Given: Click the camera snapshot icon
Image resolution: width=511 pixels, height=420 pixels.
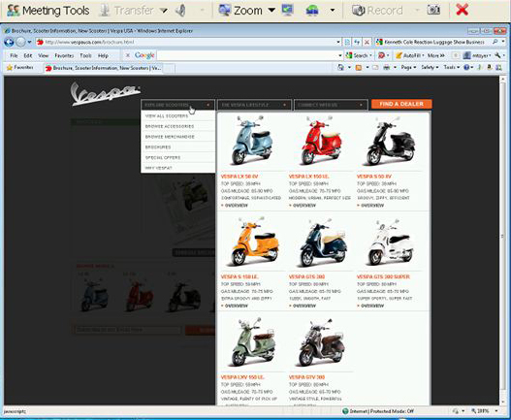Looking at the screenshot, I should click(433, 11).
